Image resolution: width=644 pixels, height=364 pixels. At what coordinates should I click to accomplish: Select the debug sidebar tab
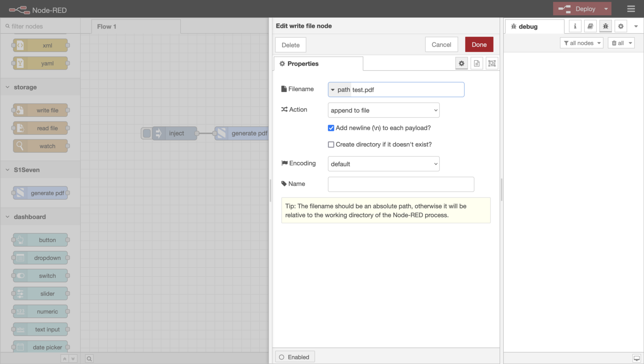534,27
